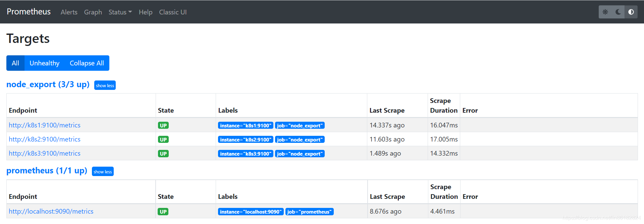The width and height of the screenshot is (644, 224).
Task: Click UP state badge for localhost:9090
Action: click(163, 212)
